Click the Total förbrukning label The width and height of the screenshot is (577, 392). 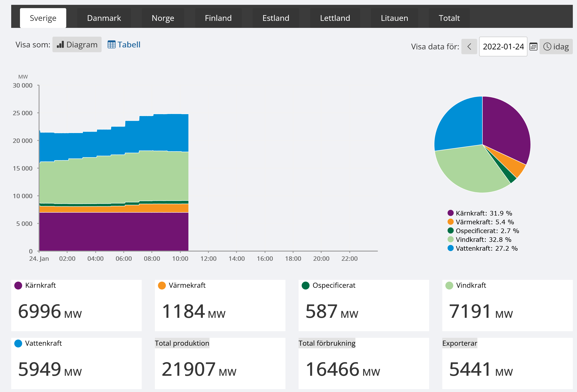tap(327, 343)
